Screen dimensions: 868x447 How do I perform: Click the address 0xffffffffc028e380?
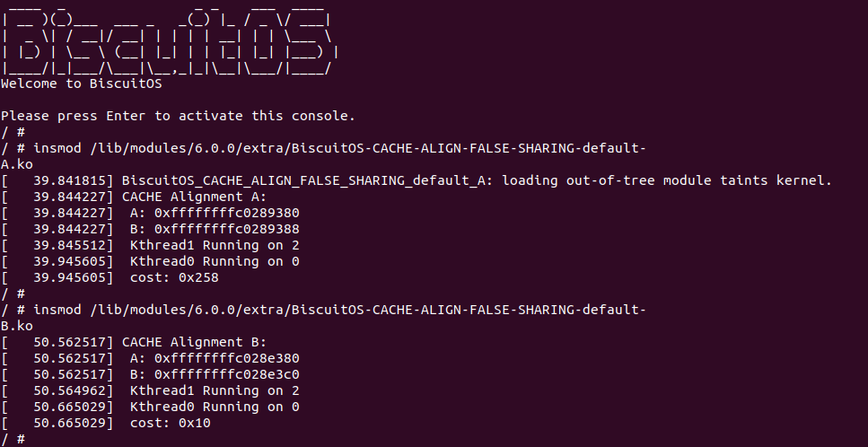(x=227, y=358)
